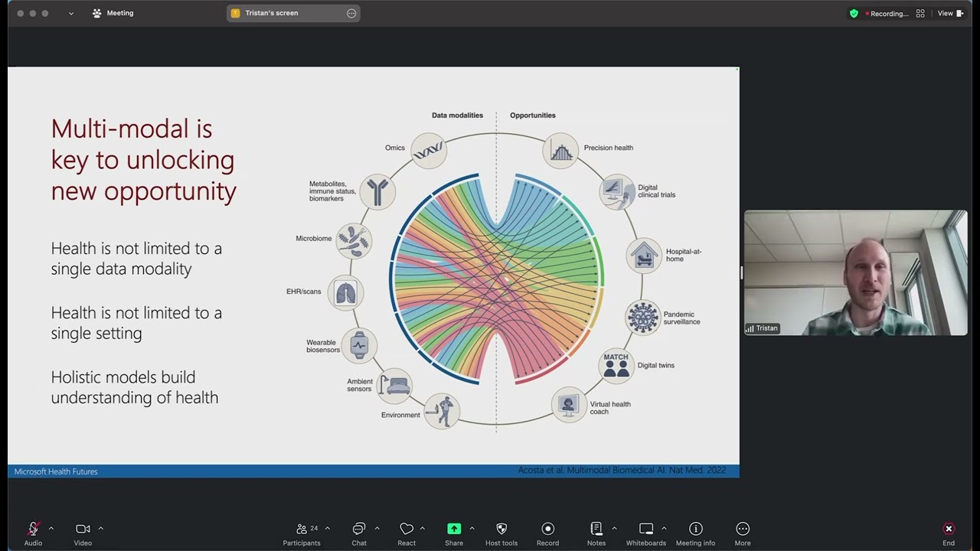Click the Digital twins MATCH icon
980x551 pixels.
click(616, 366)
